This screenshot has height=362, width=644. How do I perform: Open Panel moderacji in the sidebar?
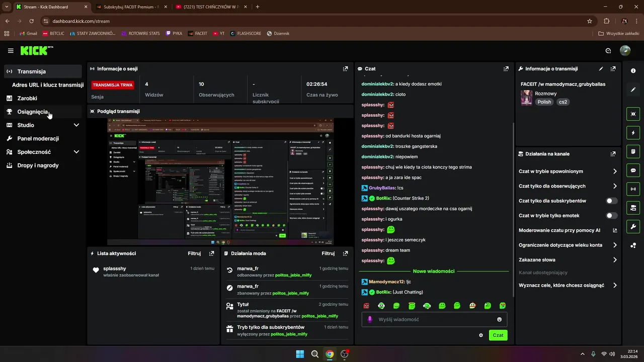(x=43, y=138)
